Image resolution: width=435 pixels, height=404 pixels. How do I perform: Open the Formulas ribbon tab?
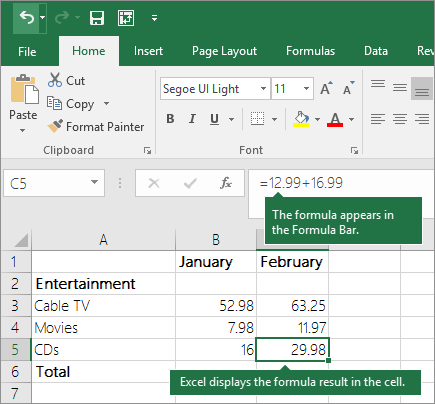(310, 51)
